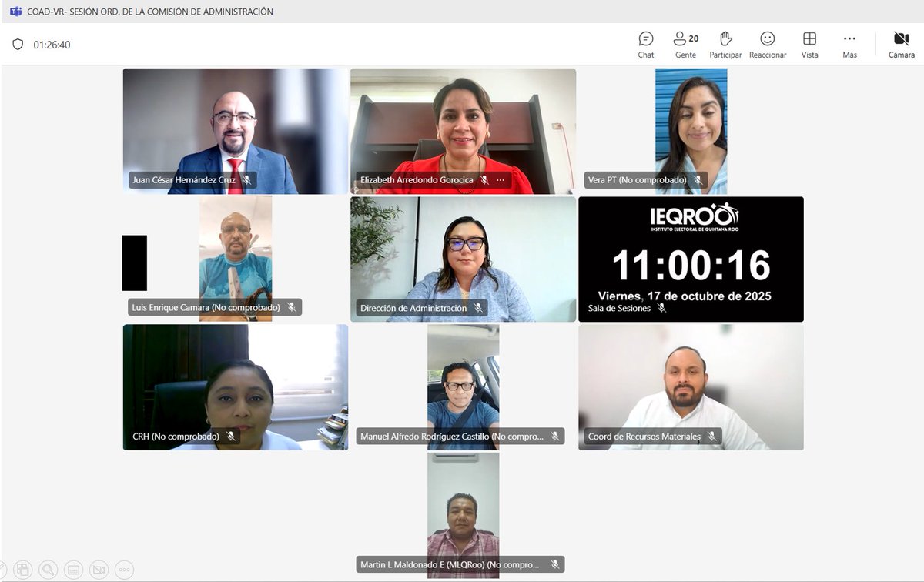This screenshot has width=924, height=582.
Task: Open the Reaccionar emoji menu
Action: [768, 45]
